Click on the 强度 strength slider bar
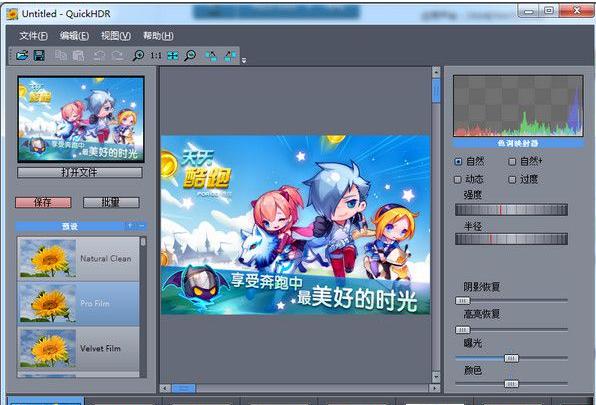Viewport: 596px width, 405px height. 511,210
